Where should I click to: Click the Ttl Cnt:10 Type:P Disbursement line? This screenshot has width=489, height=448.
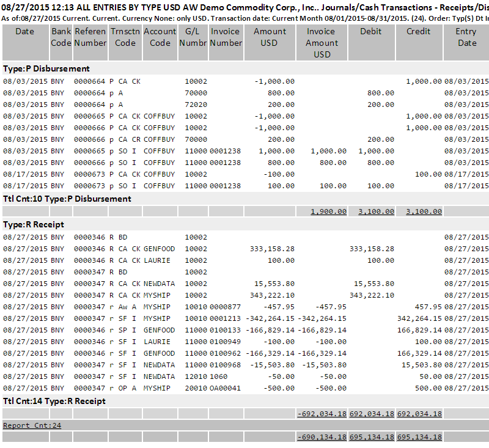pyautogui.click(x=67, y=199)
